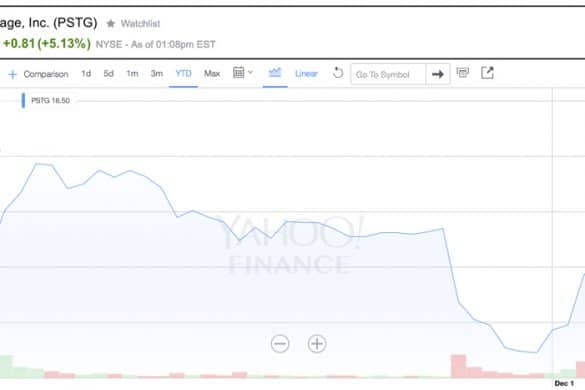Toggle the Linear scale option
This screenshot has width=585, height=390.
pos(306,74)
